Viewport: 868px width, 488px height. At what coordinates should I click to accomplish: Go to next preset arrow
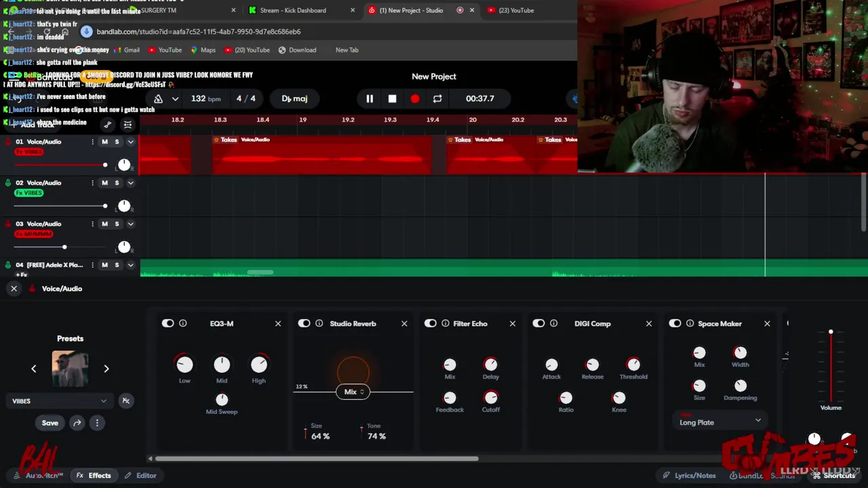pyautogui.click(x=106, y=369)
